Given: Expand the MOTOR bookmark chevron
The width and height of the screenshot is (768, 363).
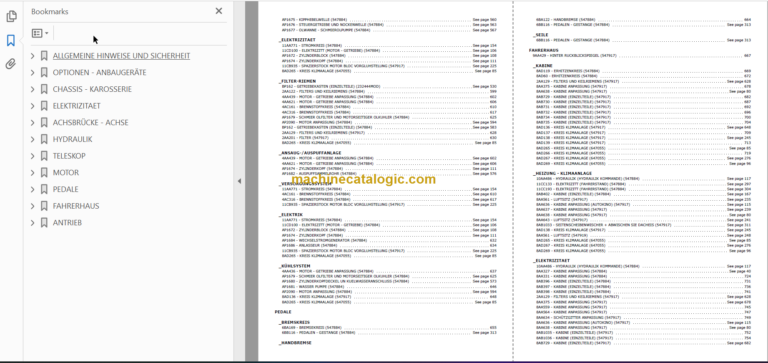Looking at the screenshot, I should [x=32, y=172].
